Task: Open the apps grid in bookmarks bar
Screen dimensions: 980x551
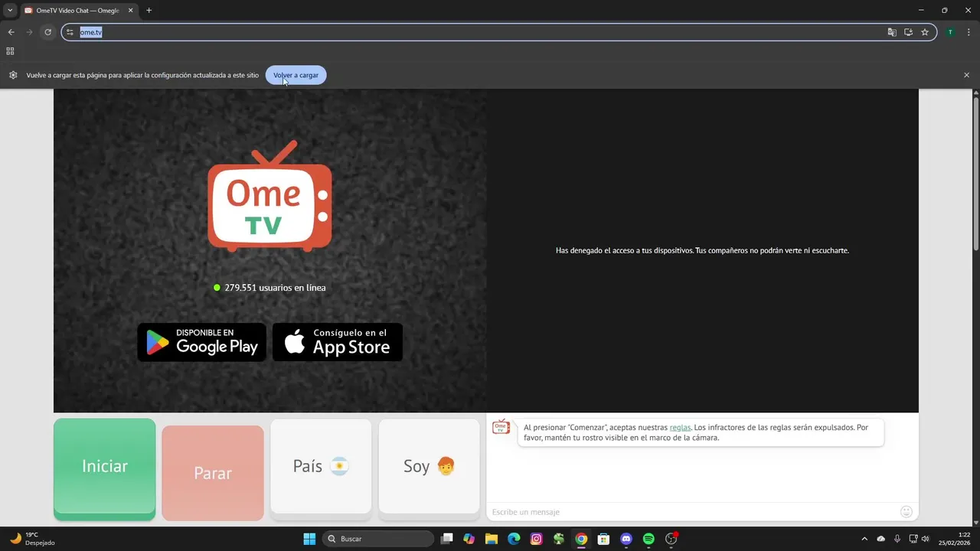Action: pyautogui.click(x=10, y=51)
